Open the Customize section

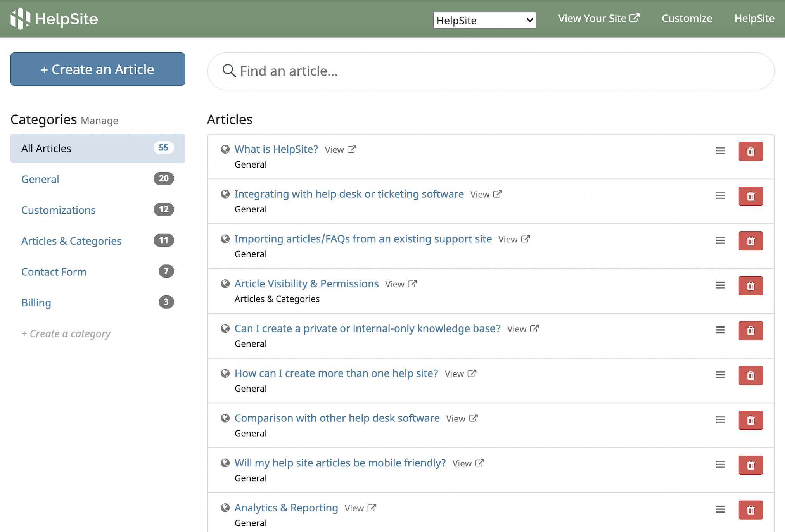click(686, 18)
